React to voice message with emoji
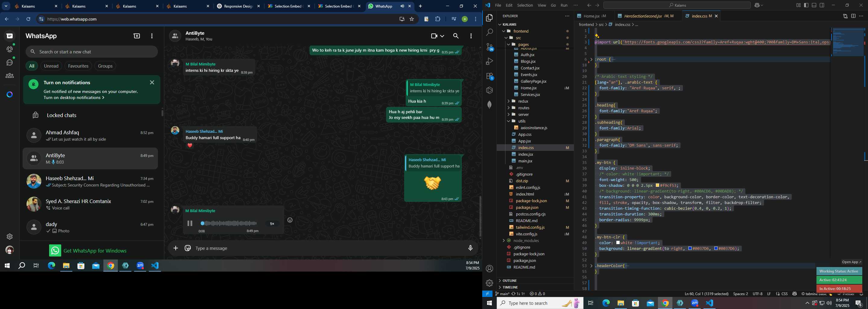 290,220
